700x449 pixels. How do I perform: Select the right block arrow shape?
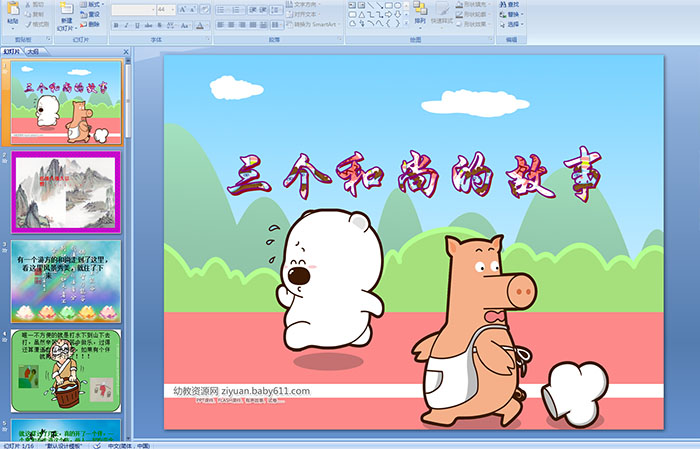388,15
